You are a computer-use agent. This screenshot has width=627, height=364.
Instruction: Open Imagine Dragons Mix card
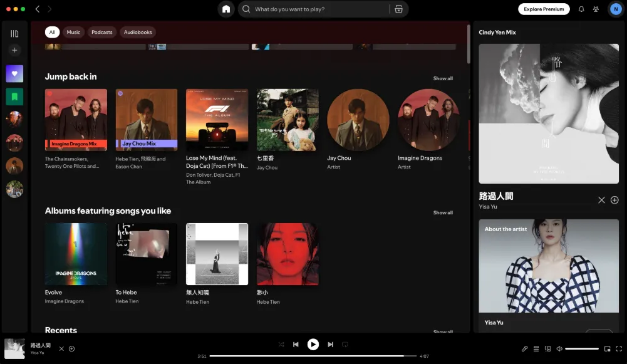coord(76,120)
